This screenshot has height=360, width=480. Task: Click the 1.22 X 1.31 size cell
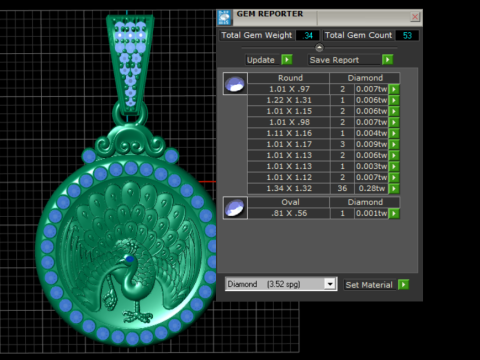point(289,100)
